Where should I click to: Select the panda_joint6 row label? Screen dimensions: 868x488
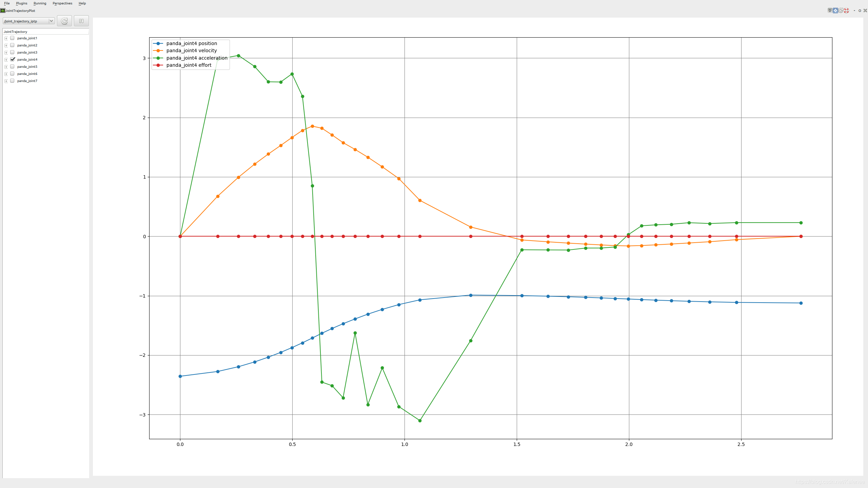(x=27, y=74)
